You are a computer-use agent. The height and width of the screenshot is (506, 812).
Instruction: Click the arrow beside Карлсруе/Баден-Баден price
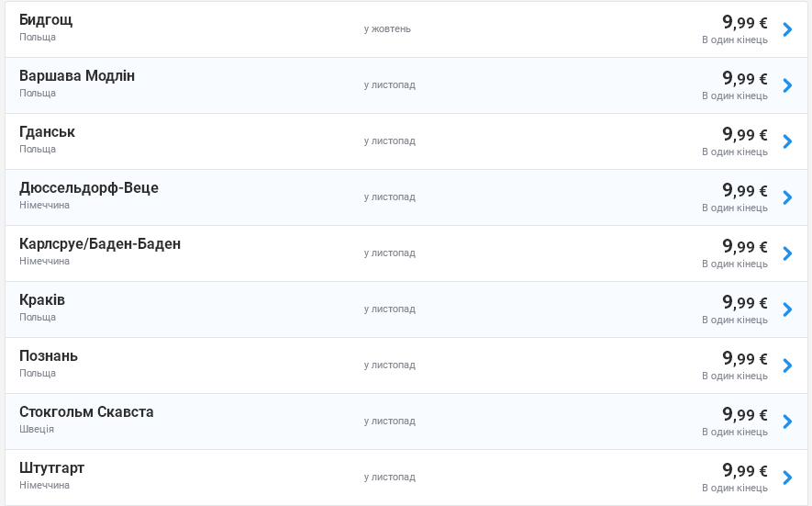[787, 253]
